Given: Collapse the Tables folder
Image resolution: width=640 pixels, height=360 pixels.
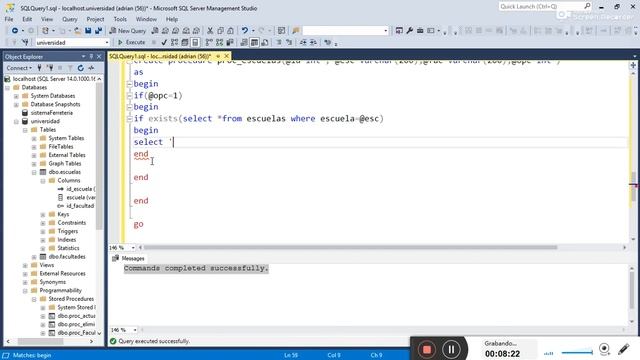Looking at the screenshot, I should [25, 130].
